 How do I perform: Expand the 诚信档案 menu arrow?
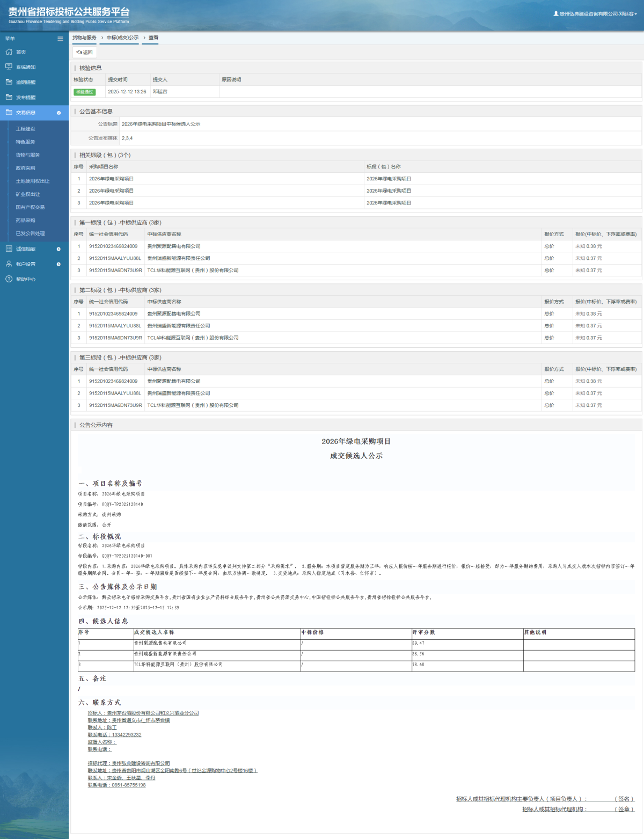(x=58, y=249)
